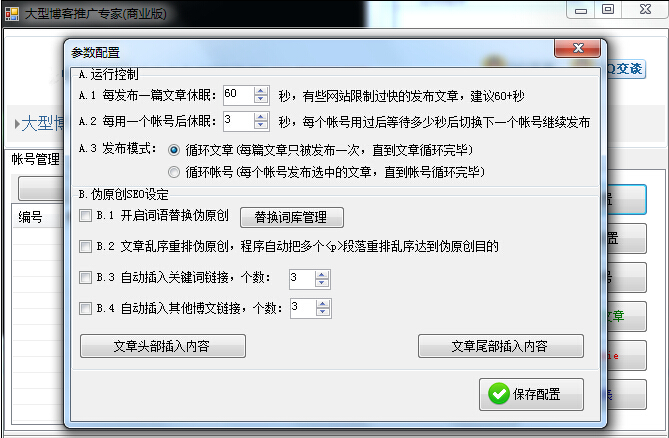Screen dimensions: 669x438
Task: Click the A.1 sleep seconds input field
Action: (x=239, y=95)
